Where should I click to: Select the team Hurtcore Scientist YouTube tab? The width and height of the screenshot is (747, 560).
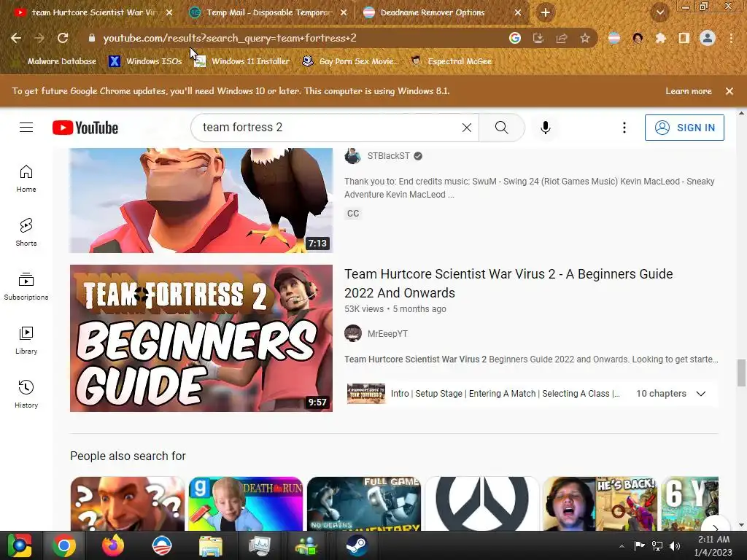tap(94, 13)
